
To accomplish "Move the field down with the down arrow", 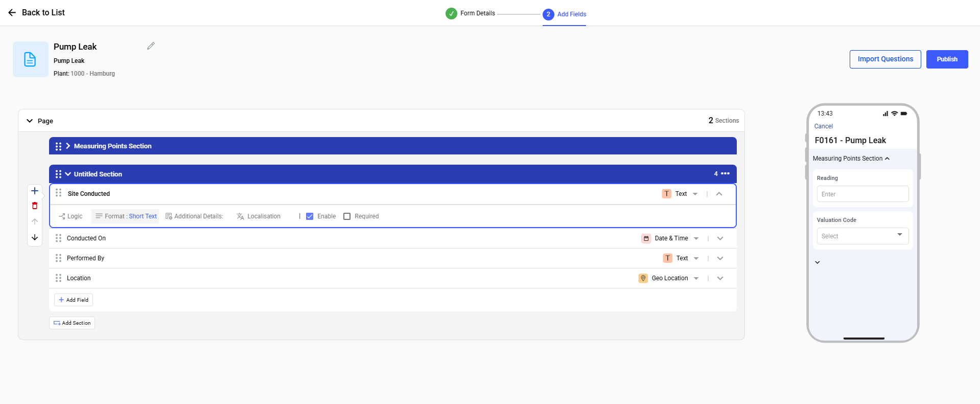I will [x=35, y=237].
